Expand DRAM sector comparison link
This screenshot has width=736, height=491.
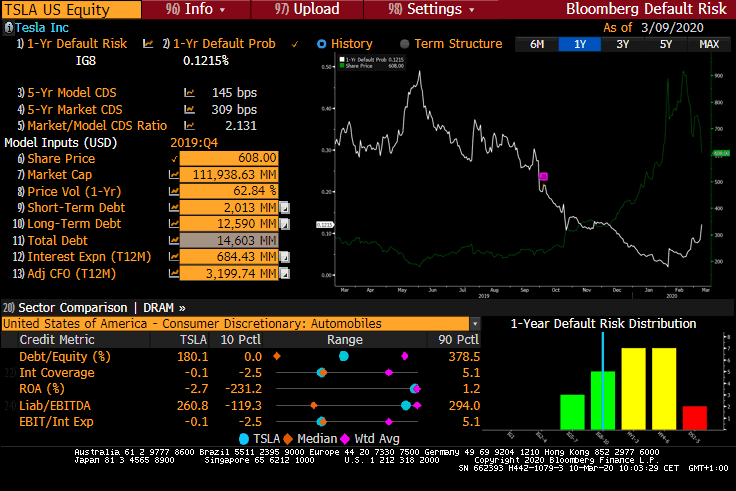pos(164,308)
